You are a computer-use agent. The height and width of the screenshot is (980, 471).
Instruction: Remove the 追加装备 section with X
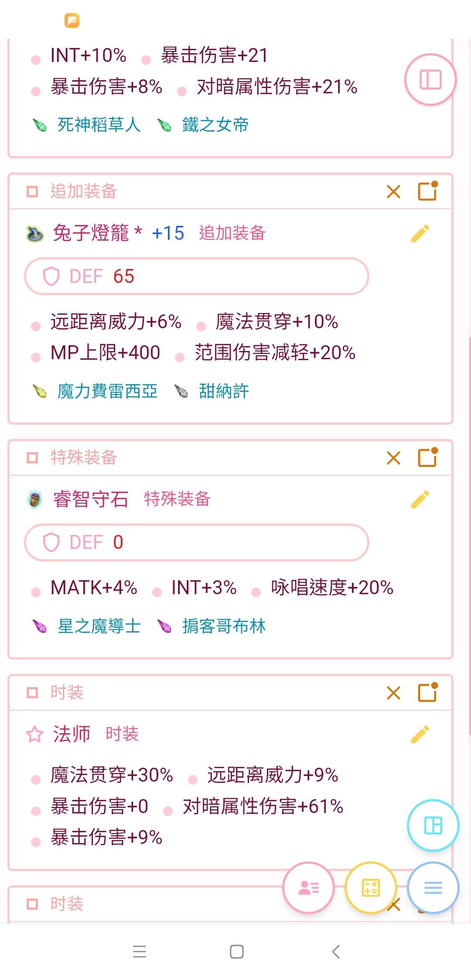point(393,192)
